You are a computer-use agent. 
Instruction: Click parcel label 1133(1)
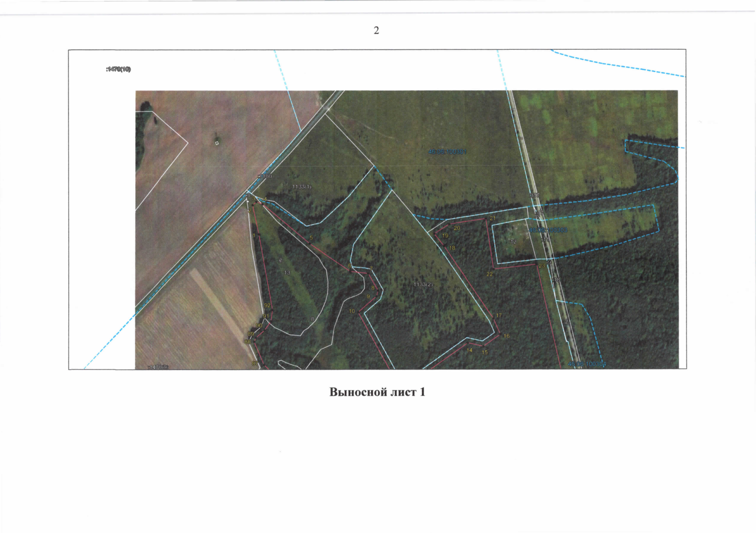pos(302,187)
